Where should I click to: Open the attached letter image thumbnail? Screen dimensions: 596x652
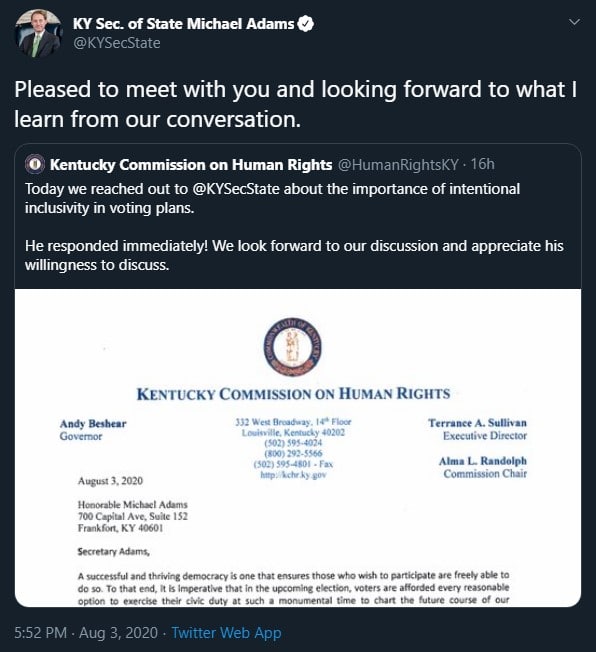pos(298,448)
